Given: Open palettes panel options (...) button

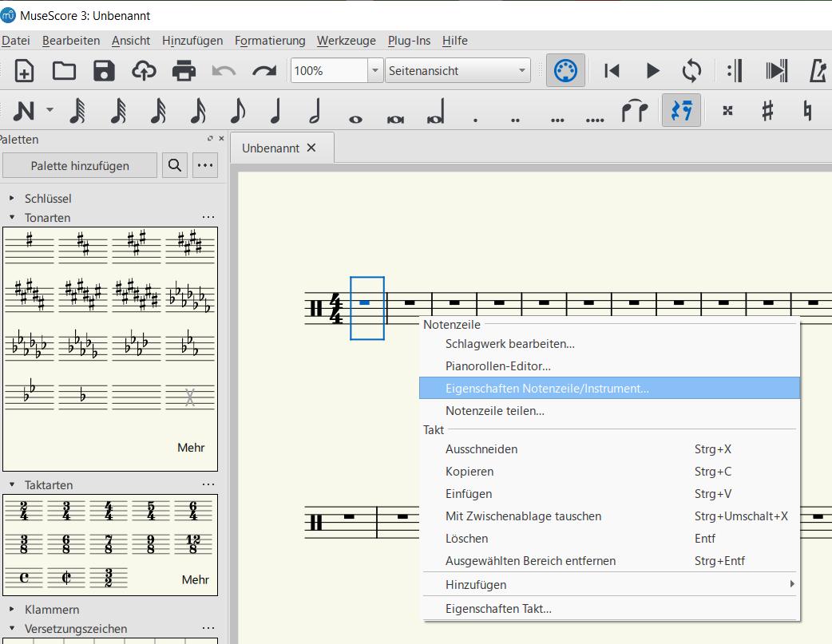Looking at the screenshot, I should 205,165.
